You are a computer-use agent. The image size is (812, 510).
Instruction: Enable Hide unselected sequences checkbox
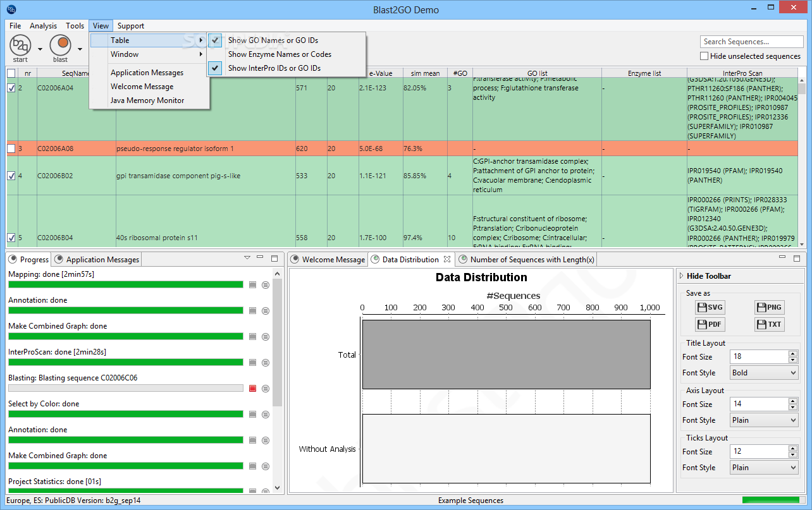click(704, 56)
